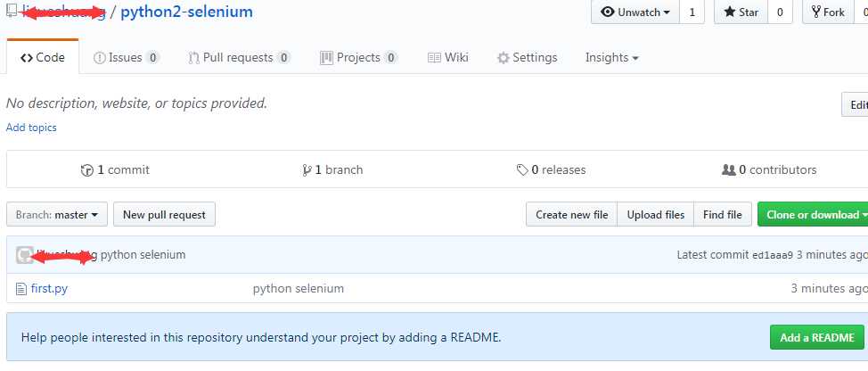Click the Pull requests count badge 0
The height and width of the screenshot is (371, 868).
tap(283, 58)
